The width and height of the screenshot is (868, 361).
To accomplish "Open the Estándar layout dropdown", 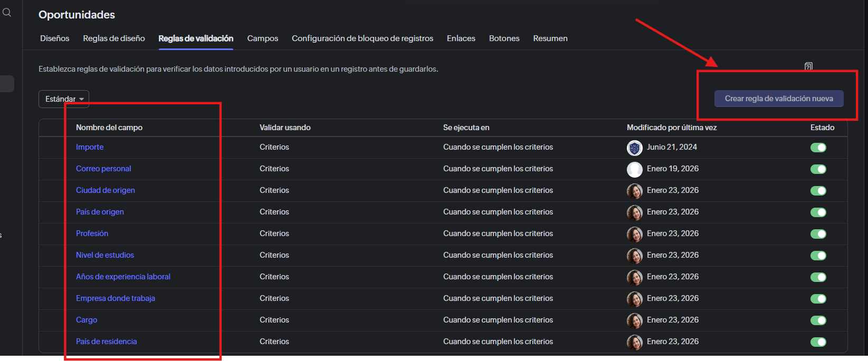I will coord(64,99).
